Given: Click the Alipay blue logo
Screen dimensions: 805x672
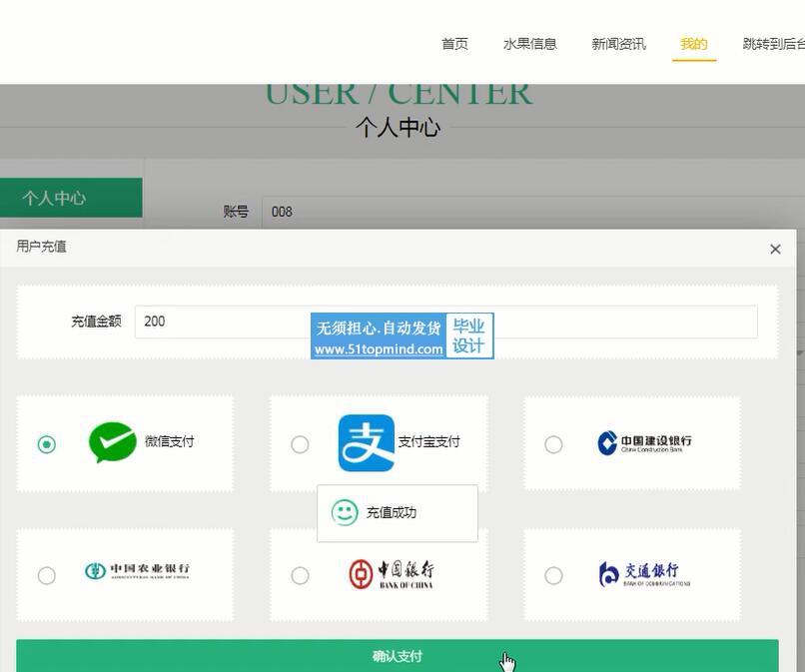Looking at the screenshot, I should click(367, 442).
